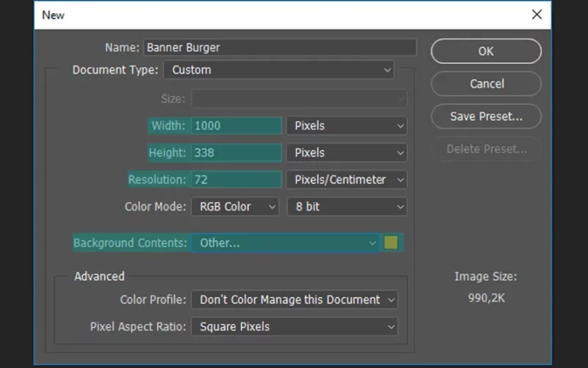Open the Pixels/Centimeter resolution units dropdown
588x368 pixels.
(x=347, y=180)
